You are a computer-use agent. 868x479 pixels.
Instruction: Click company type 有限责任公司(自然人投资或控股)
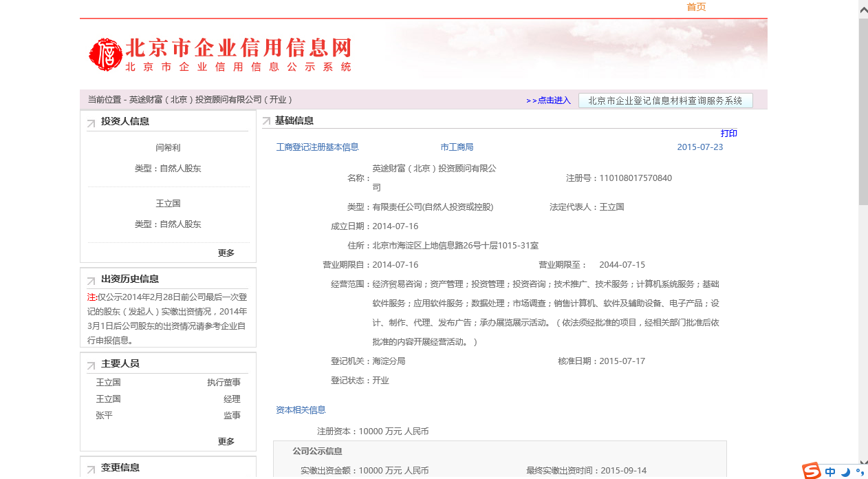tap(433, 207)
